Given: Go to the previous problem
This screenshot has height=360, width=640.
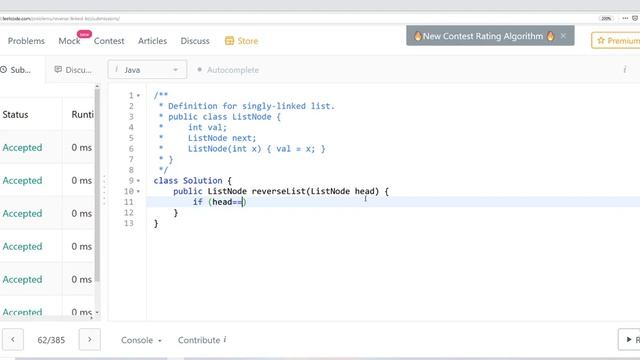Looking at the screenshot, I should [13, 339].
